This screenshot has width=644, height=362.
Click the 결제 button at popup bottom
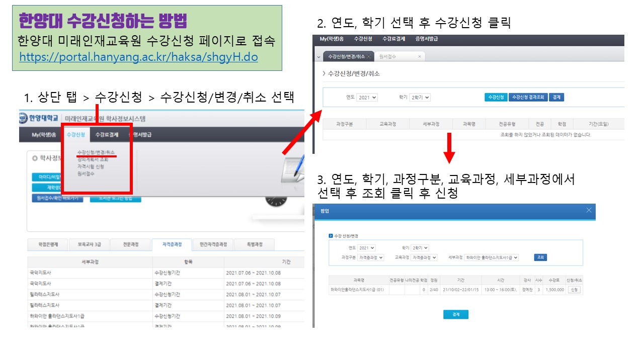pyautogui.click(x=456, y=315)
